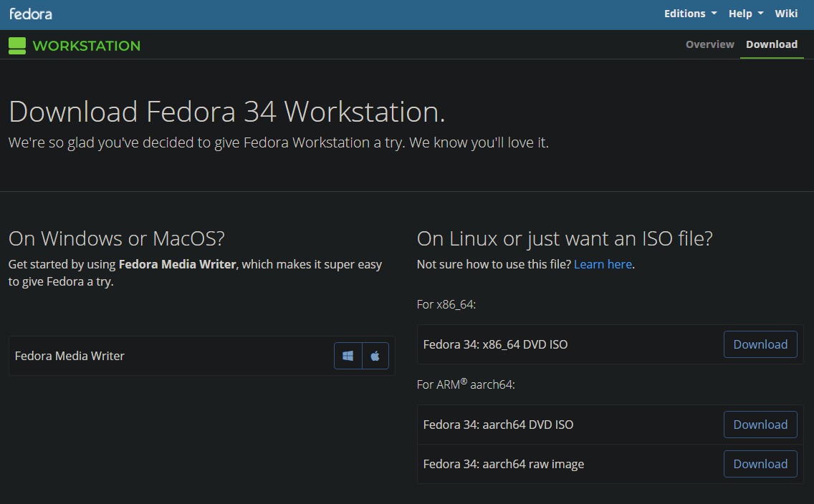Click the Windows icon for Fedora Media Writer
814x504 pixels.
tap(348, 355)
